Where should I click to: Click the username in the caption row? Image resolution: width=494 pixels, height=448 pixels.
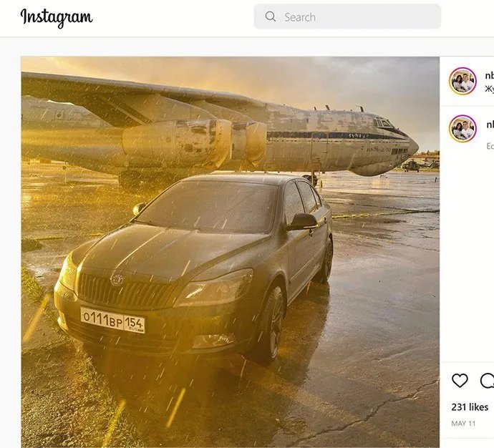[x=490, y=123]
